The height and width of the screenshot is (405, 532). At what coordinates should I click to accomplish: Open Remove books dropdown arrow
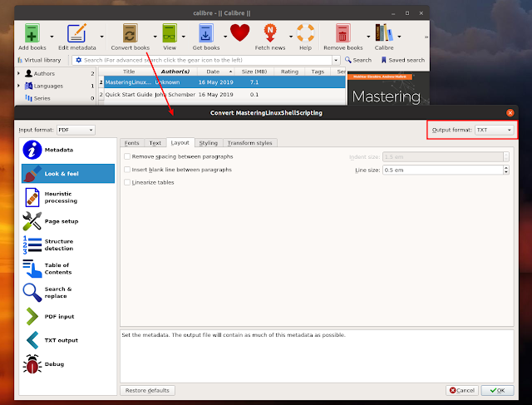(x=368, y=37)
